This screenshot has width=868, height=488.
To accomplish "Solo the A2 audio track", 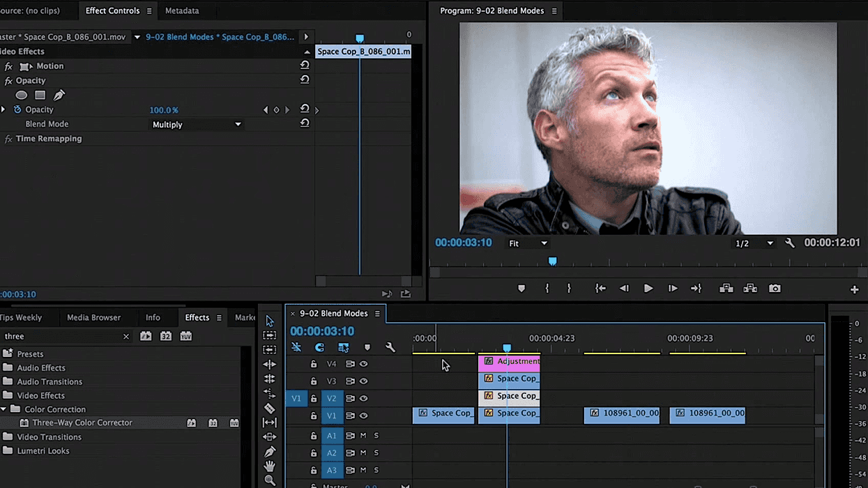I will 376,453.
